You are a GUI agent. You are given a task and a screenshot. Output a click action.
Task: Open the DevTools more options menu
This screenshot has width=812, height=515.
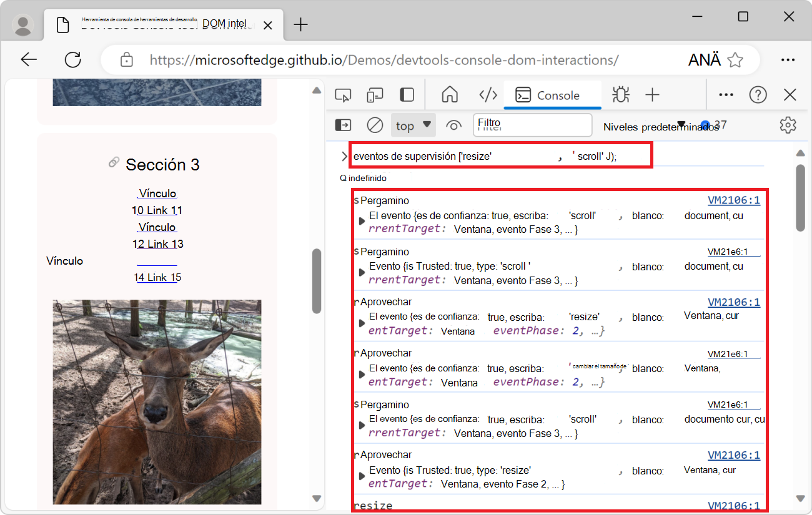pyautogui.click(x=726, y=94)
